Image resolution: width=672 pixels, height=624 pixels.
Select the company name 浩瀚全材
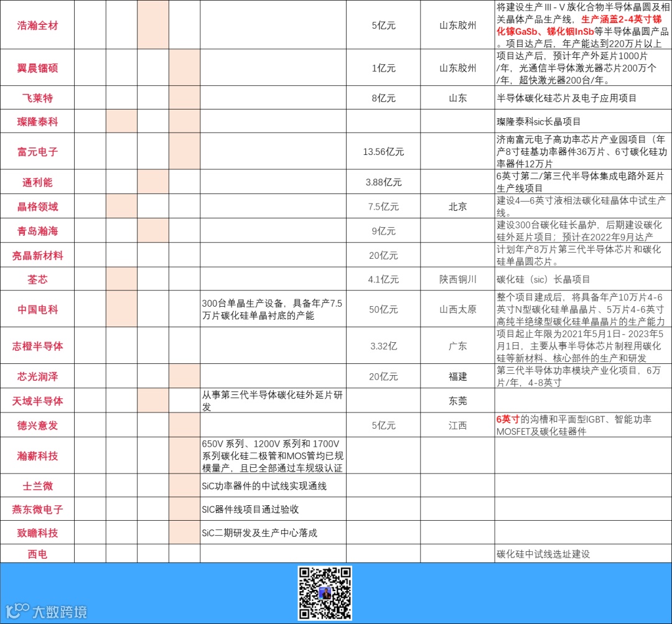[37, 26]
